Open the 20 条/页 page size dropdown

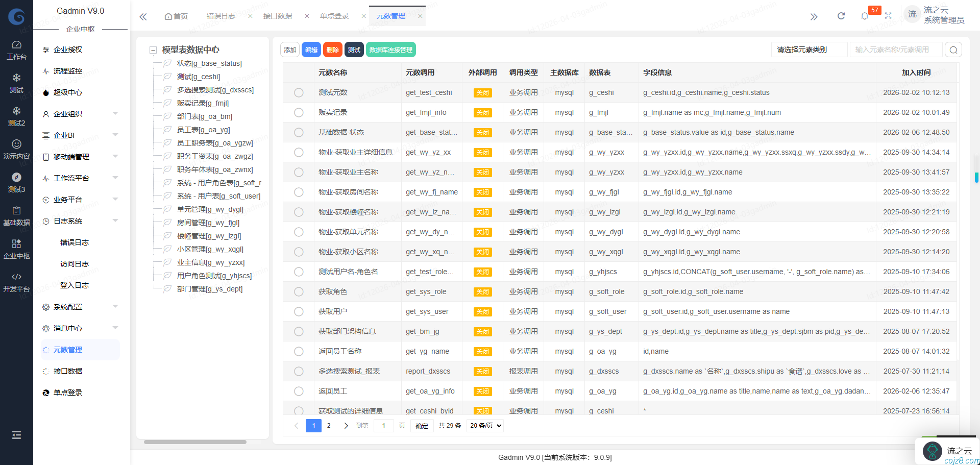[x=485, y=426]
